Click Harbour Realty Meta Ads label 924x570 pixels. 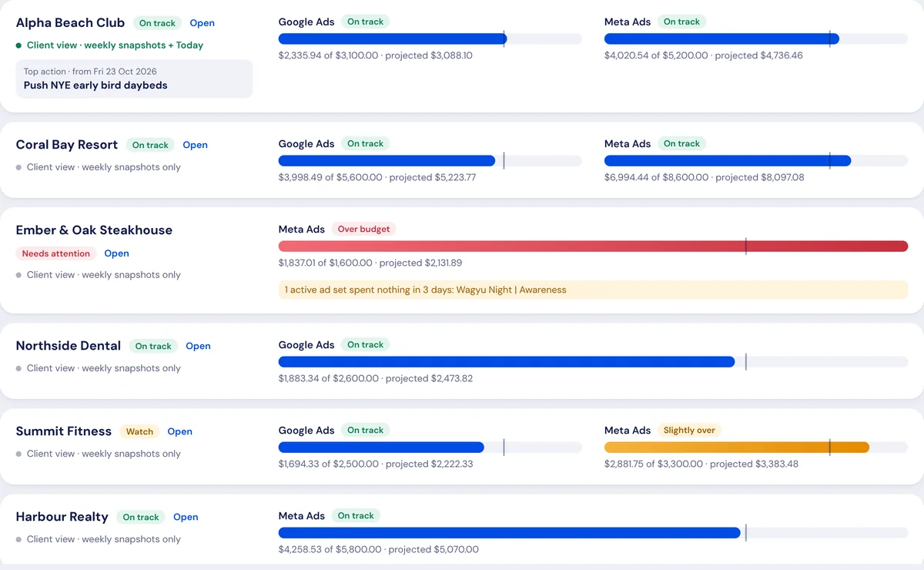(x=302, y=516)
